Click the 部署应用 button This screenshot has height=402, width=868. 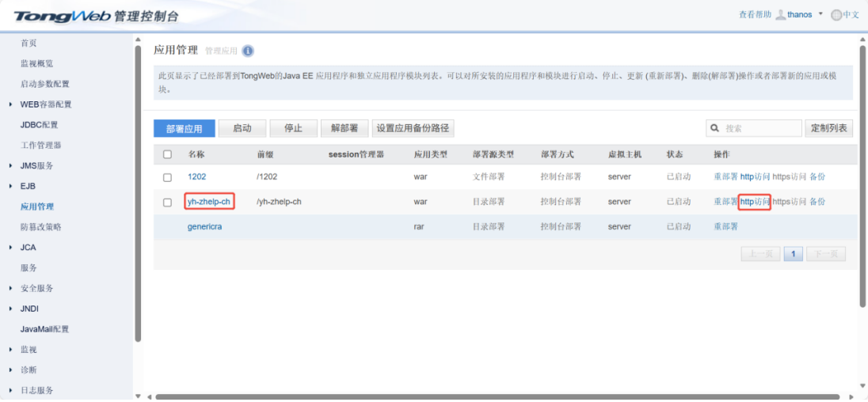point(184,128)
